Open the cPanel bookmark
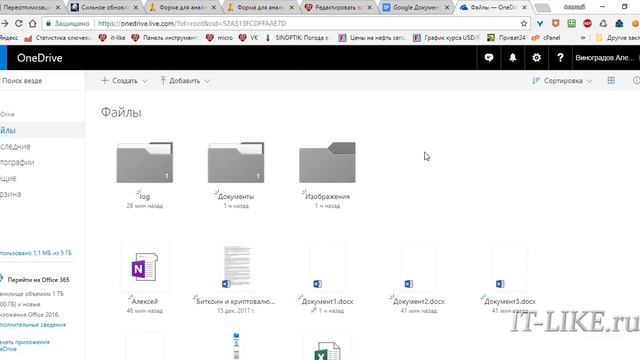Screen dimensions: 640x360 tap(546, 38)
